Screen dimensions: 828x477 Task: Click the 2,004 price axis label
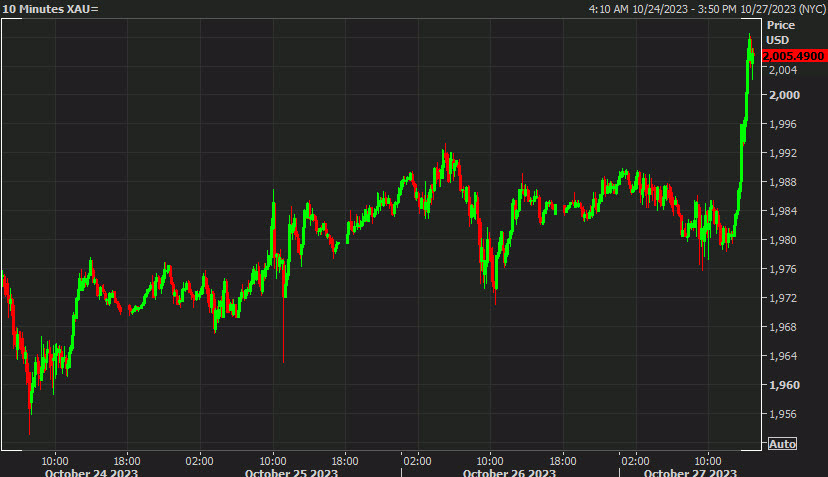coord(784,70)
